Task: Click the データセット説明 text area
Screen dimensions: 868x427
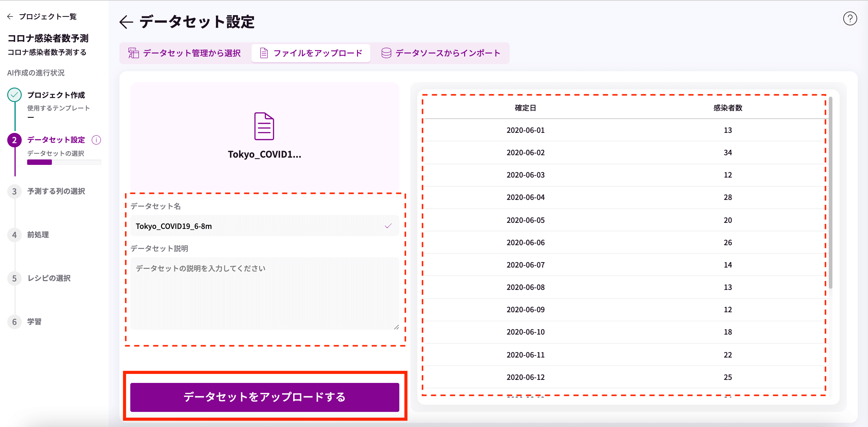Action: click(265, 294)
